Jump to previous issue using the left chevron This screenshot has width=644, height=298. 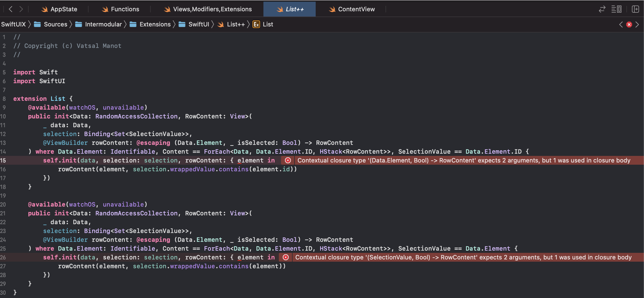(x=621, y=24)
